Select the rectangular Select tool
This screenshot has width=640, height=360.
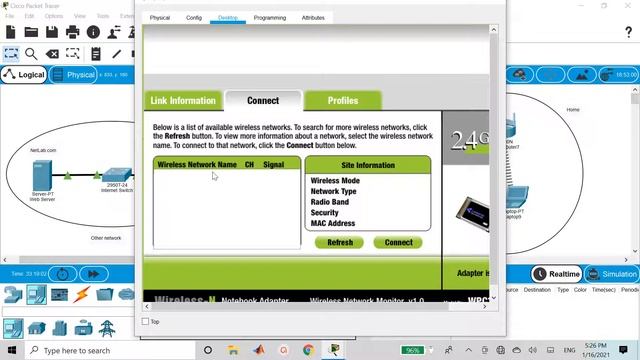pyautogui.click(x=11, y=53)
